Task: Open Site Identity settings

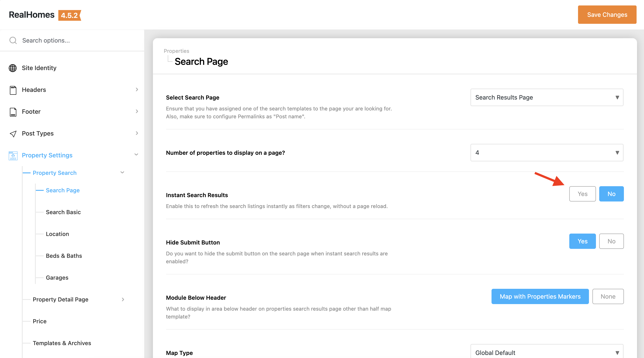Action: [x=39, y=68]
